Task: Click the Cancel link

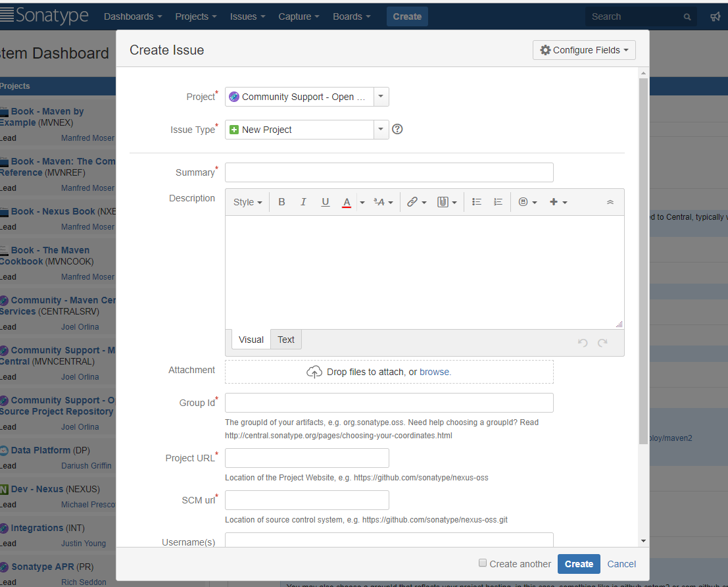Action: pos(621,564)
